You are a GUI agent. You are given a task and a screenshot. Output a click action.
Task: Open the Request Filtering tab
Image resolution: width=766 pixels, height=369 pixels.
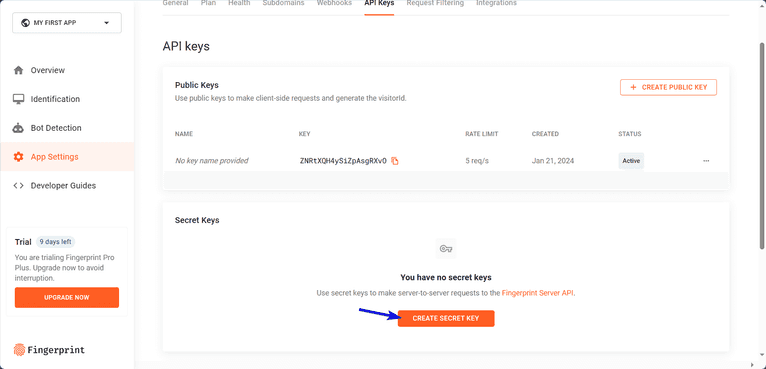pyautogui.click(x=435, y=3)
